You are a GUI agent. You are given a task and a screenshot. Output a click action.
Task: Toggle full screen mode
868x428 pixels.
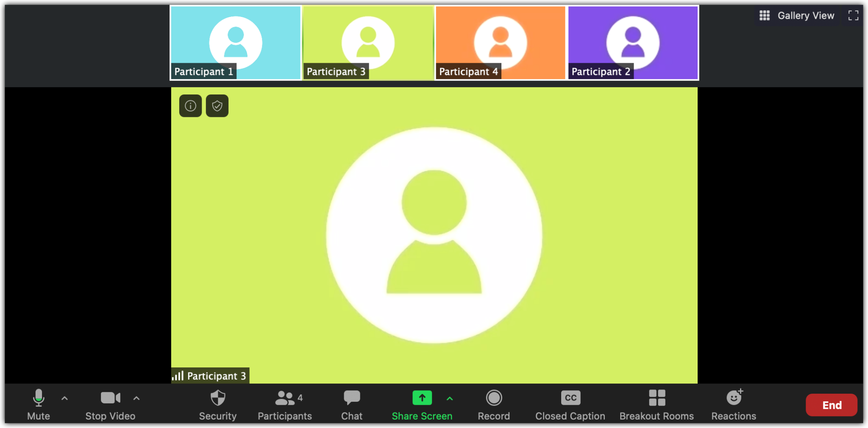pyautogui.click(x=853, y=16)
